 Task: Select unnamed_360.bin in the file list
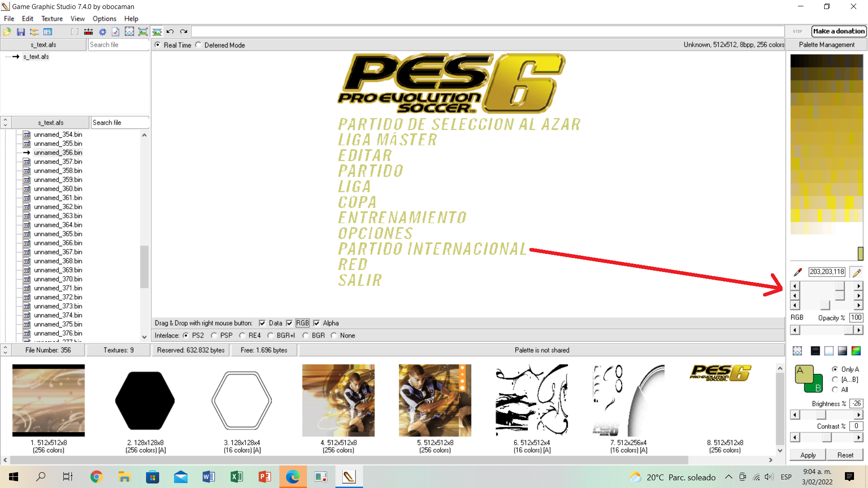click(58, 189)
